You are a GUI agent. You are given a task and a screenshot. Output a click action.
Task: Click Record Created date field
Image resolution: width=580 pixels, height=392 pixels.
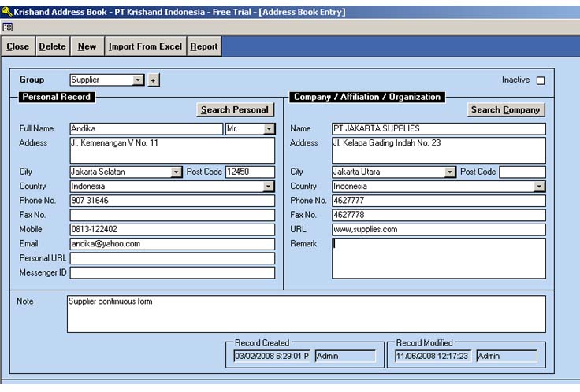coord(272,356)
